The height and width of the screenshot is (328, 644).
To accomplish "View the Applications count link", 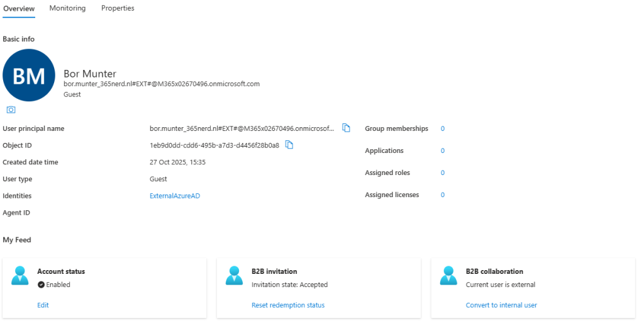I will click(443, 150).
